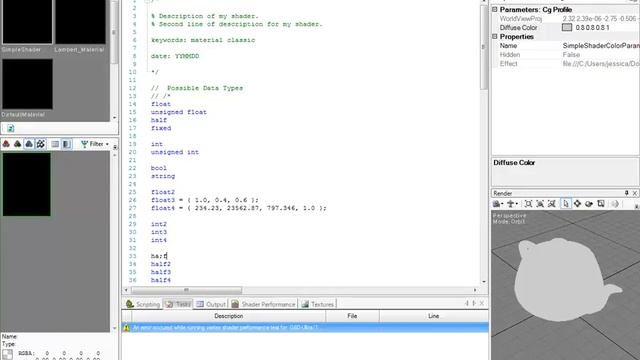
Task: Click the RGBA color preview swatch
Action: pyautogui.click(x=7, y=354)
